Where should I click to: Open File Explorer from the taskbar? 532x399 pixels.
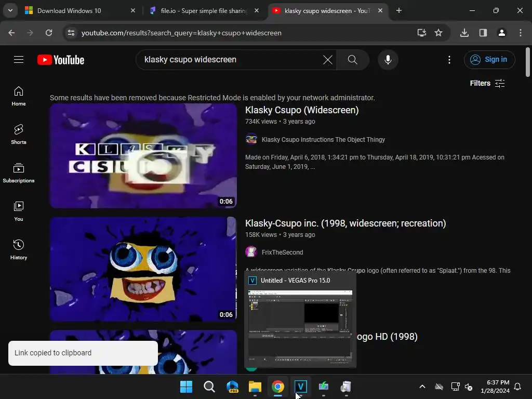(255, 387)
